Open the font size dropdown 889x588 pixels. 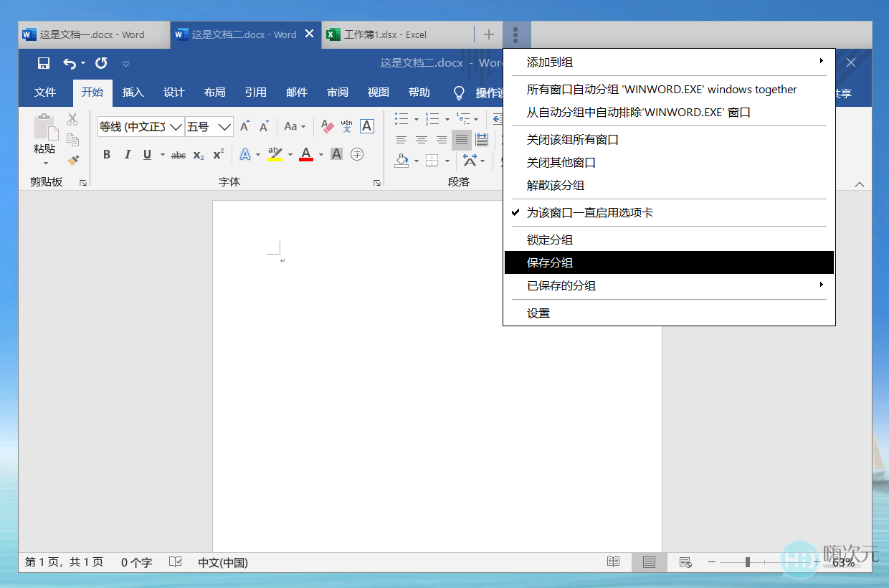click(223, 126)
